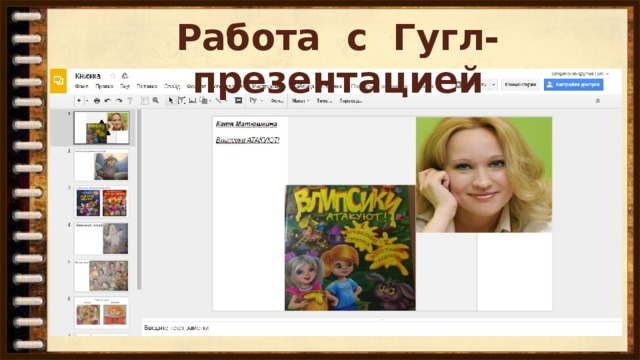
Task: Insert a text box
Action: pyautogui.click(x=182, y=100)
